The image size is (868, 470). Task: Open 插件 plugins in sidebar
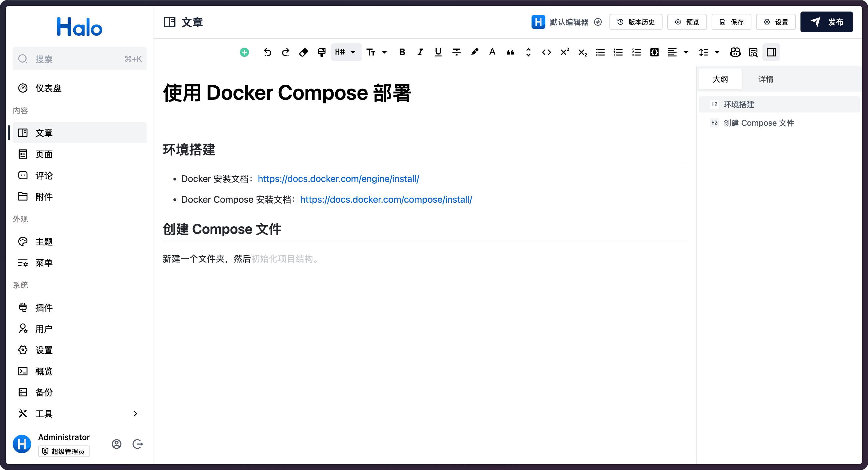(x=80, y=308)
